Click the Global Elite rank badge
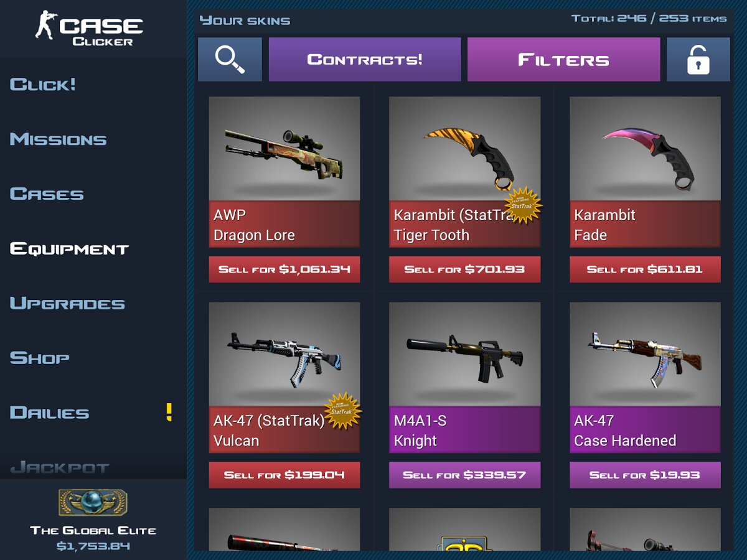The image size is (747, 560). (93, 503)
